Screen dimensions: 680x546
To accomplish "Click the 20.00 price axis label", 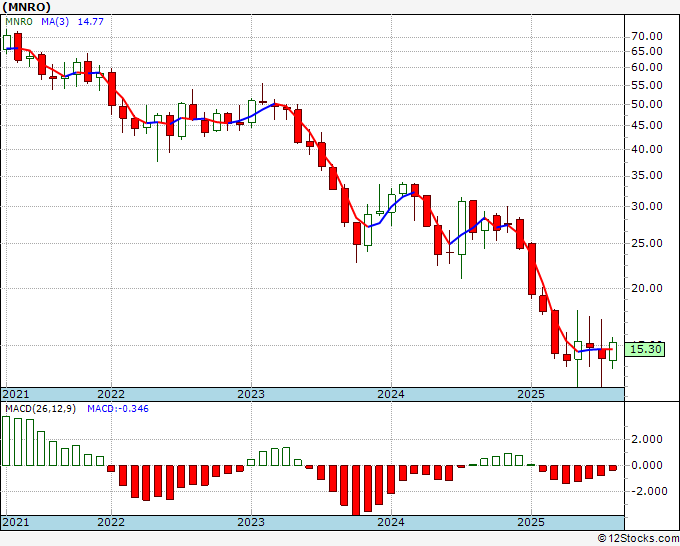I will pos(647,288).
